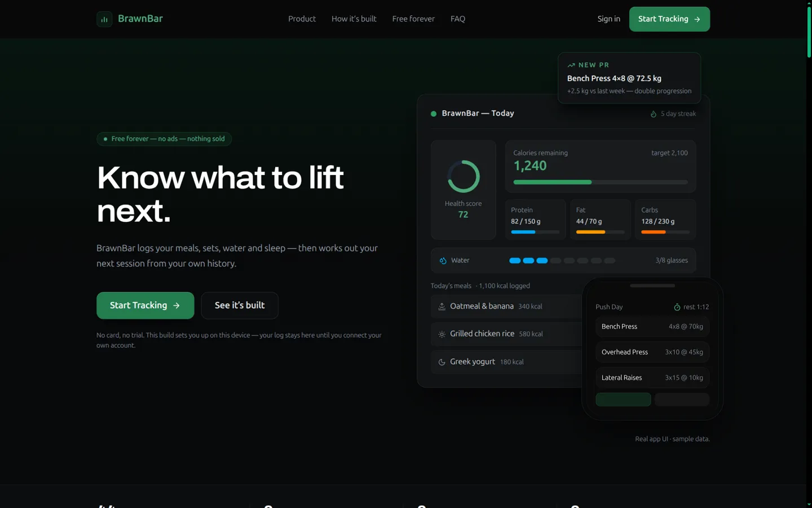This screenshot has height=508, width=812.
Task: Click the Sign in link
Action: point(608,19)
